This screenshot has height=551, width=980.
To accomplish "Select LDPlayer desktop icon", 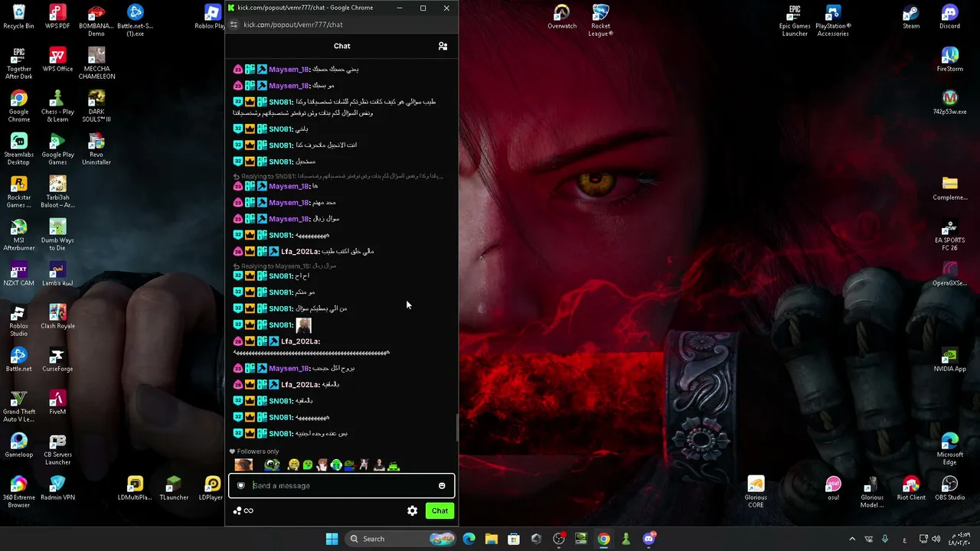I will click(x=211, y=488).
